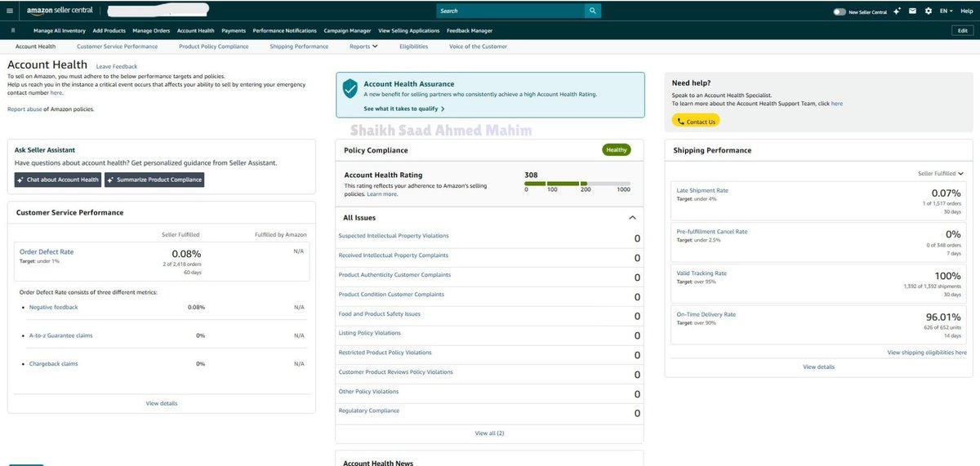Open the Order Defect Rate link

coord(47,252)
